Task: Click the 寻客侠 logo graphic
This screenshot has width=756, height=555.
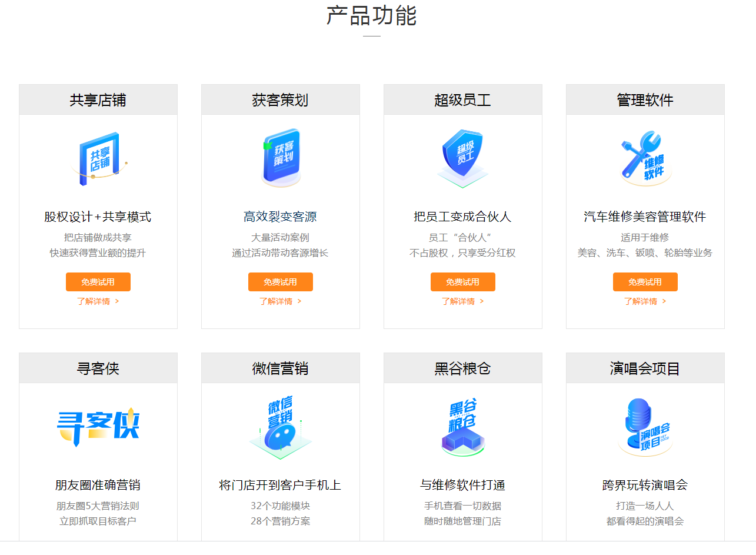Action: [98, 426]
